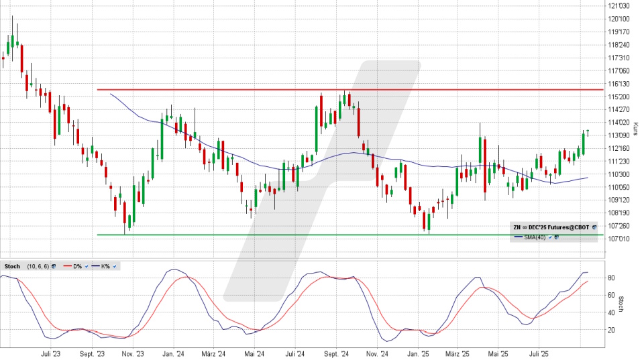Click the vertical Stoch axis title
The image size is (644, 362).
621,304
